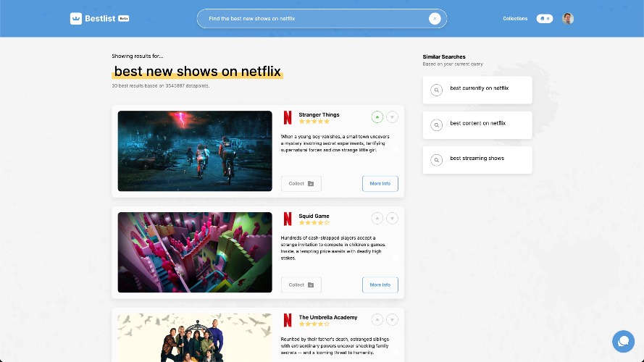
Task: Click the Squid Game star rating
Action: (x=314, y=223)
